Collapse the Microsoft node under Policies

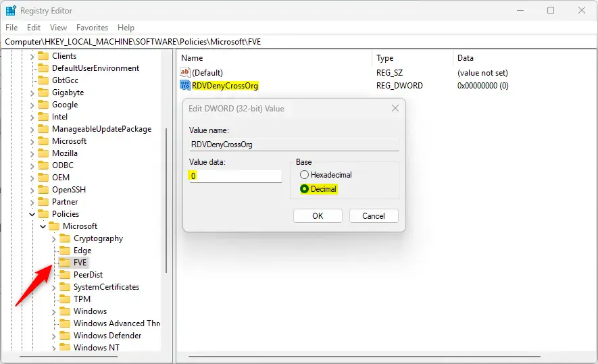(x=43, y=226)
